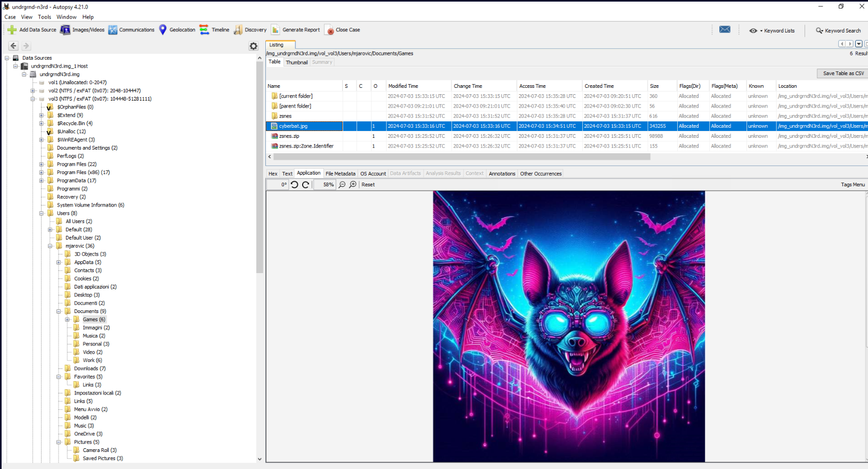Select Camera Roll (3) in tree
Screen dimensions: 868x469
(100, 450)
